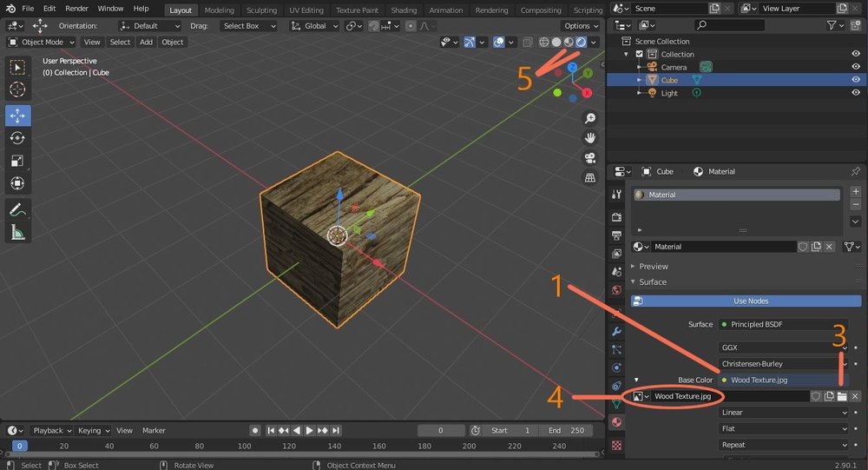
Task: Toggle camera view in the viewport
Action: [x=590, y=158]
